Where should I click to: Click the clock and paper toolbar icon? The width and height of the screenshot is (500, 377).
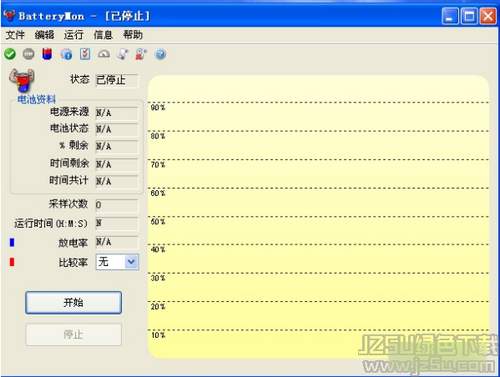click(x=141, y=54)
